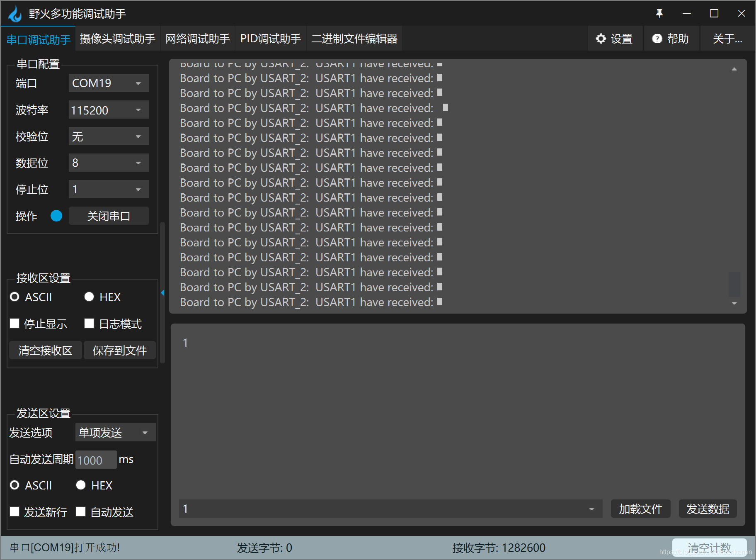Click the 自动发送周期 1000 input field
This screenshot has width=756, height=560.
point(96,460)
